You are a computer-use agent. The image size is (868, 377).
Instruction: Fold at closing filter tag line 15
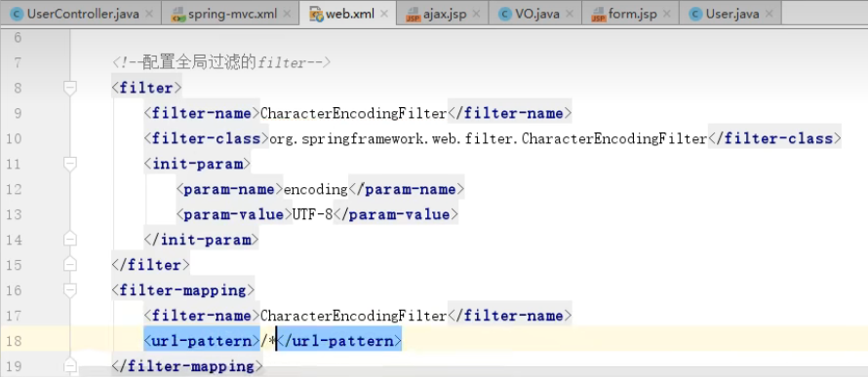(70, 265)
